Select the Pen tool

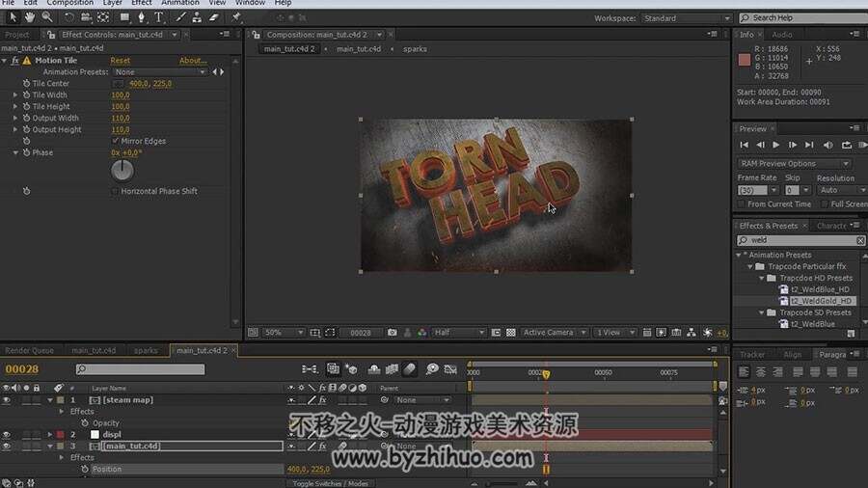(142, 17)
